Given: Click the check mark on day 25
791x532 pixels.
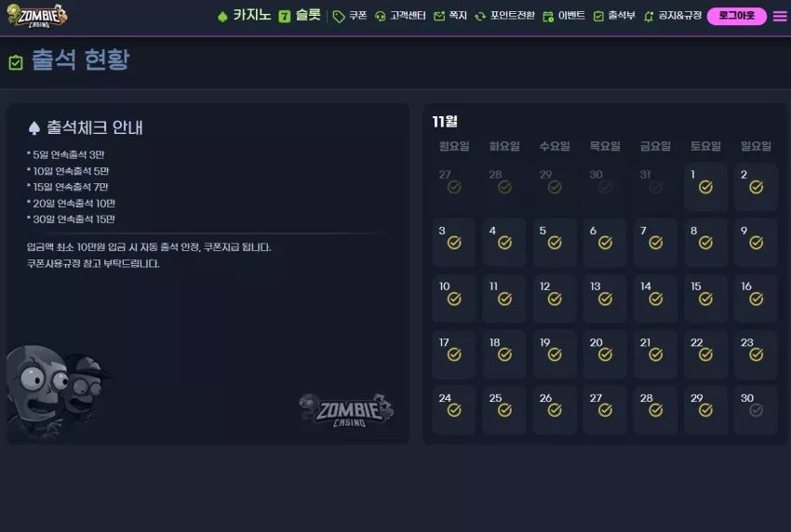Looking at the screenshot, I should click(504, 410).
